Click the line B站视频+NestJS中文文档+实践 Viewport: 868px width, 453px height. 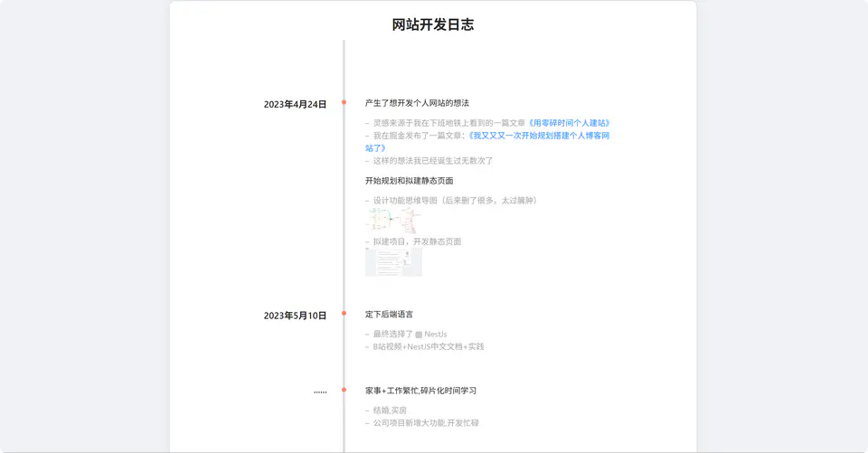point(425,346)
